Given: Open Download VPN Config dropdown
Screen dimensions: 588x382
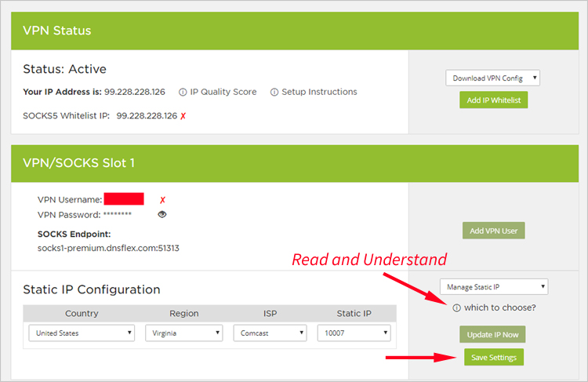Looking at the screenshot, I should click(493, 78).
